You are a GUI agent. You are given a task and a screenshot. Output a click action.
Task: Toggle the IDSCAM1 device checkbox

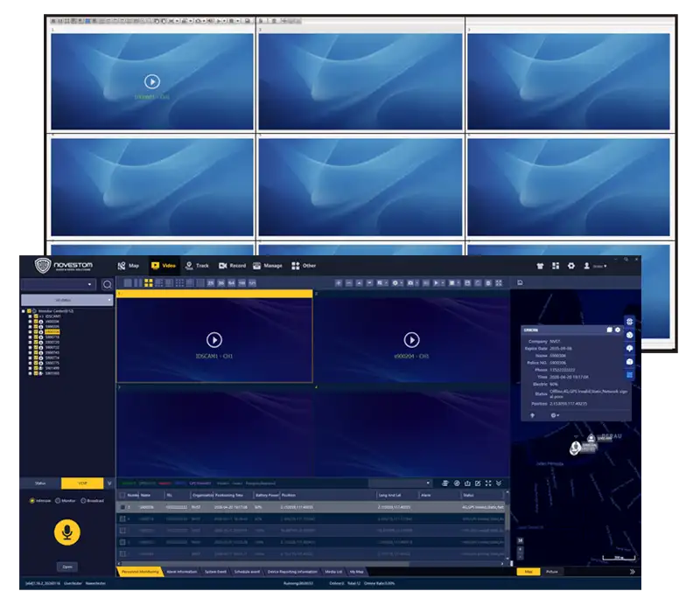click(x=36, y=316)
